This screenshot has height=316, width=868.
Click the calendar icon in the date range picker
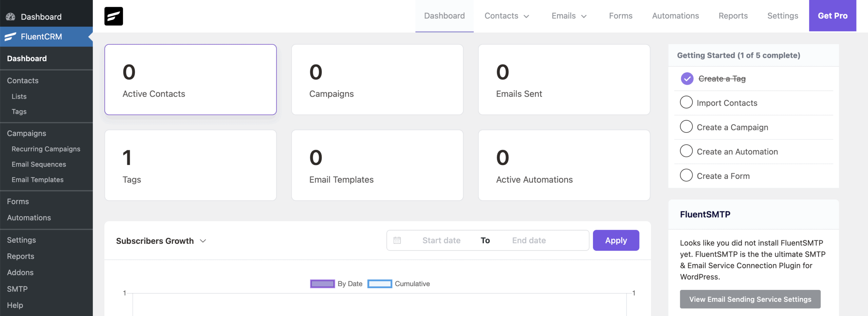[x=397, y=240]
